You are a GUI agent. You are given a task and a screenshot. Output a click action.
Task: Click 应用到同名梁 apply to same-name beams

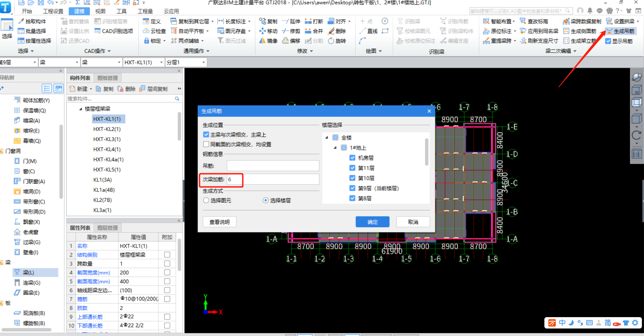pos(539,31)
